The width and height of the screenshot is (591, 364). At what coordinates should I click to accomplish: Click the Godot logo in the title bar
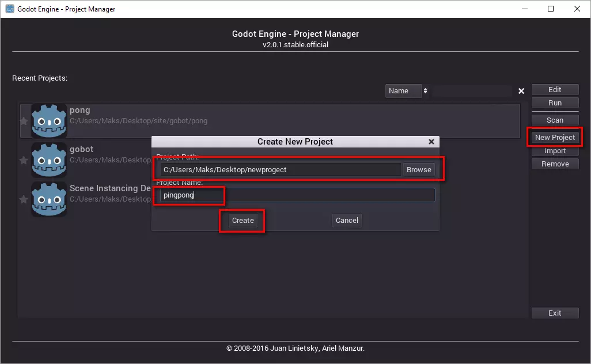[x=10, y=9]
